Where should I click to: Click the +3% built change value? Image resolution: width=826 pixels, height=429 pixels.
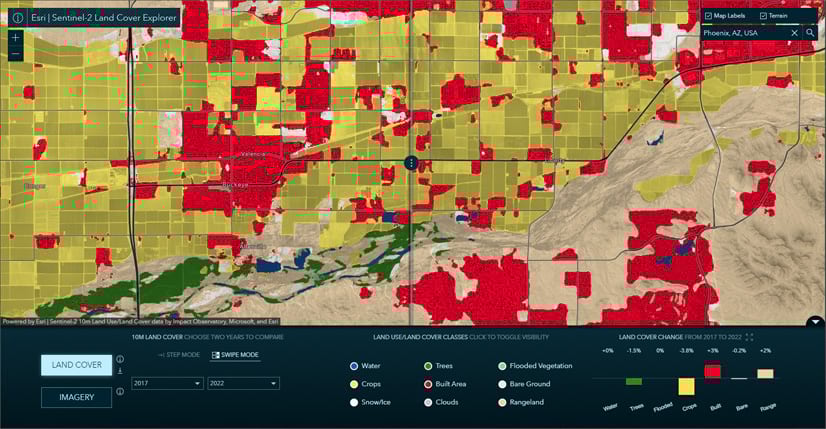pos(713,350)
